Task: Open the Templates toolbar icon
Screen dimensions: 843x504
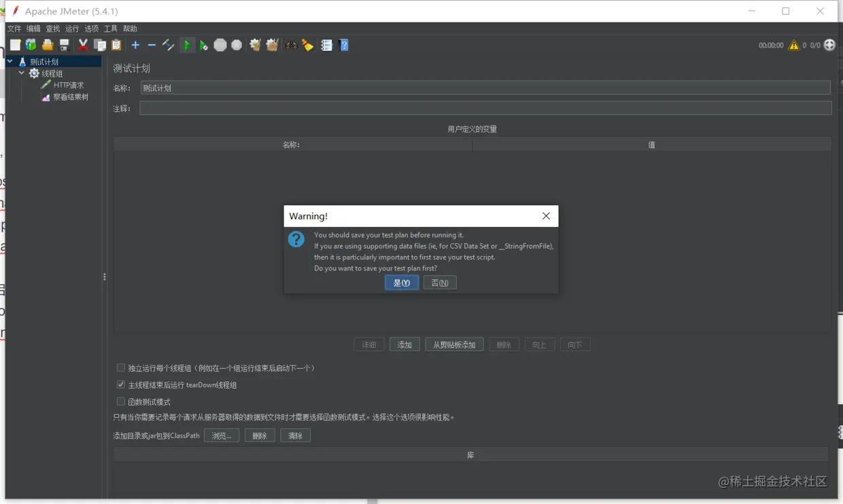Action: coord(31,45)
